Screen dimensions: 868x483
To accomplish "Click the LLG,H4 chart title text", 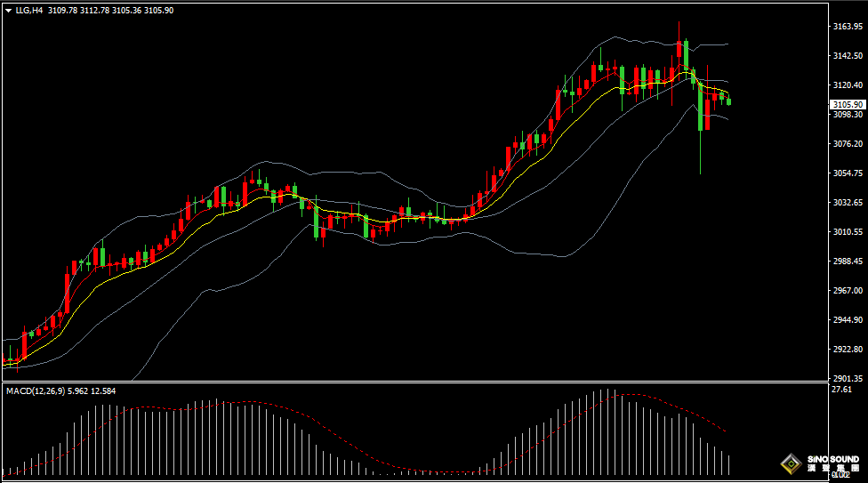I will click(x=29, y=11).
